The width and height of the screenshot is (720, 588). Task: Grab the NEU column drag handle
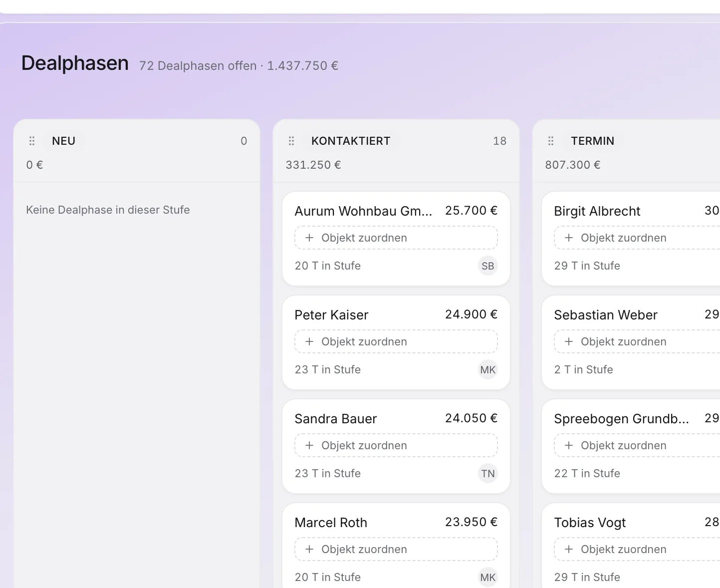pyautogui.click(x=32, y=141)
